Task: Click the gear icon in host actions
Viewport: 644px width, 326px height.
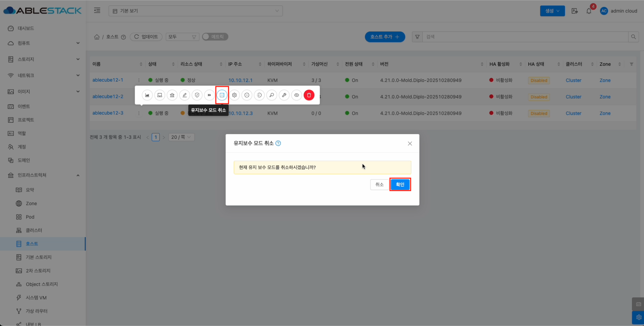Action: tap(234, 95)
